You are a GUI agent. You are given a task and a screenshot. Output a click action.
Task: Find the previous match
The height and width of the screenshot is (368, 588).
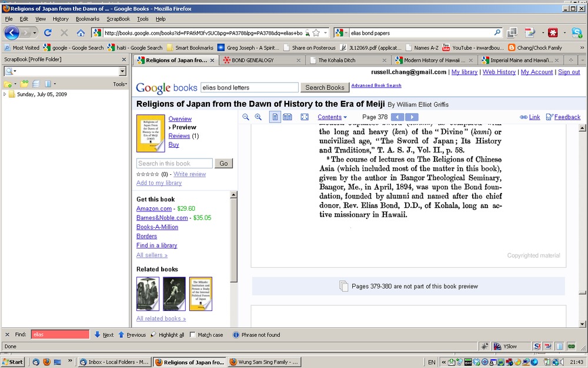tap(132, 334)
